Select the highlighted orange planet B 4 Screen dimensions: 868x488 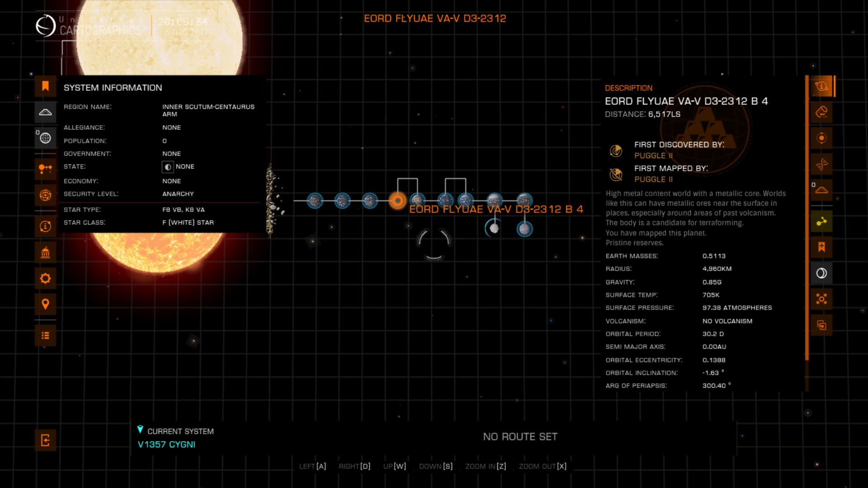pyautogui.click(x=397, y=200)
